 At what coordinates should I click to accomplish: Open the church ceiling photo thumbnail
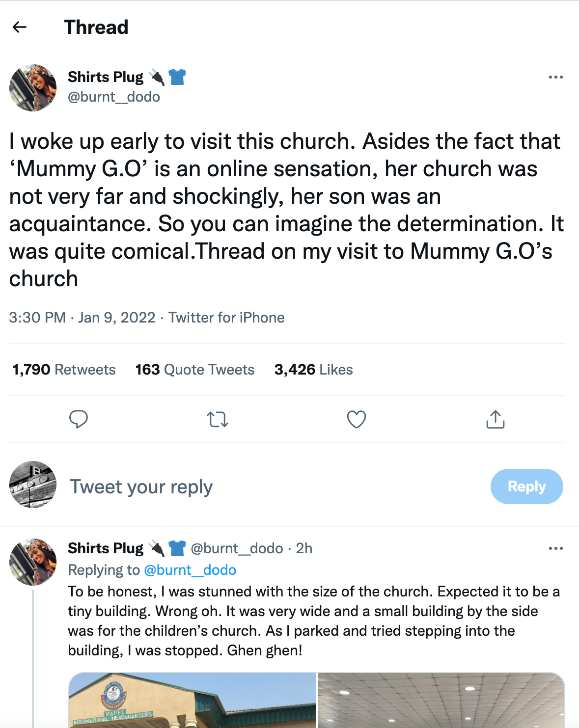click(441, 701)
